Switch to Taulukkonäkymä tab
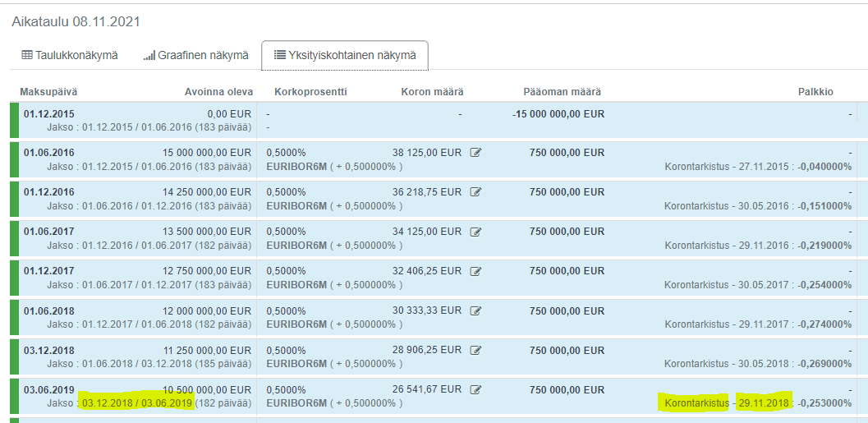 70,55
